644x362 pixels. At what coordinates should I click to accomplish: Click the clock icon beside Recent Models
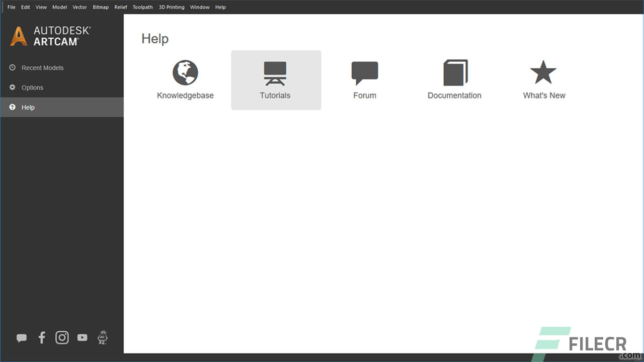pos(13,67)
